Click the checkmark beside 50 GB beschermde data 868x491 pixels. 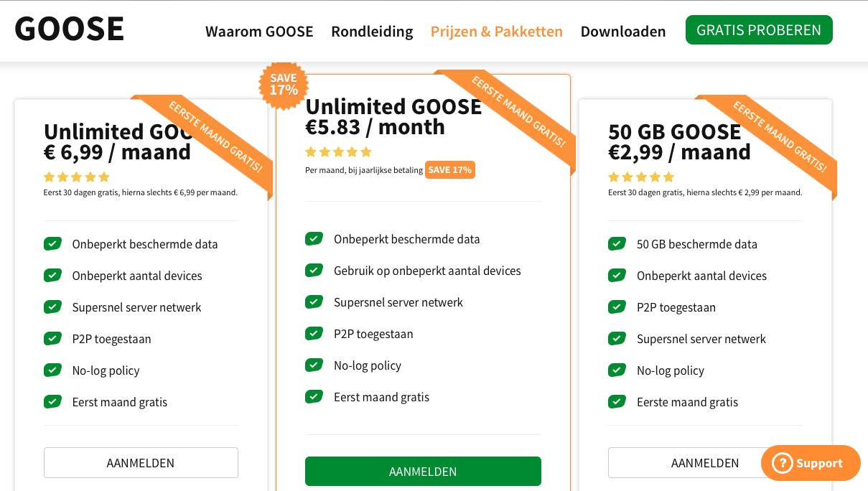pyautogui.click(x=617, y=244)
